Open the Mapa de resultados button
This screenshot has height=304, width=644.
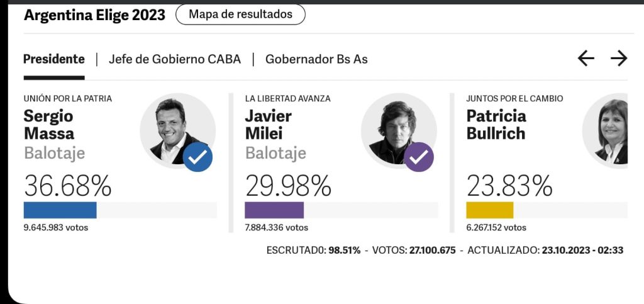(240, 14)
